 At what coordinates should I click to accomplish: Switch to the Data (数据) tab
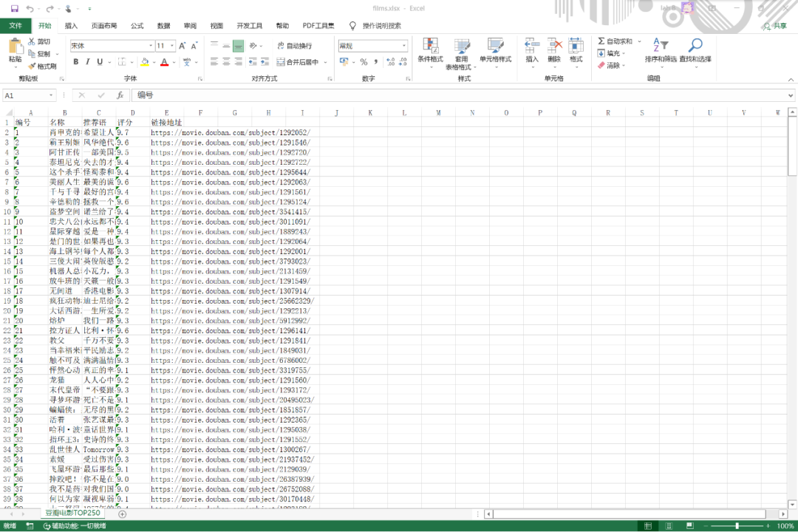pos(163,25)
